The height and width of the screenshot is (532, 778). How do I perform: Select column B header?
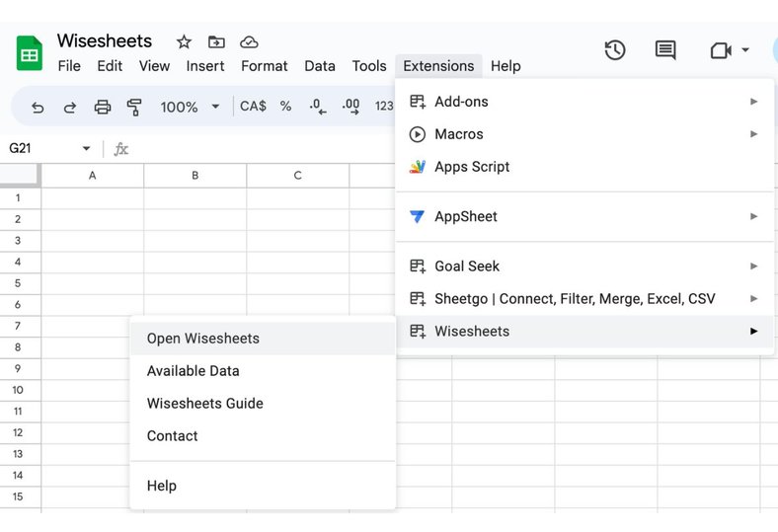(195, 176)
